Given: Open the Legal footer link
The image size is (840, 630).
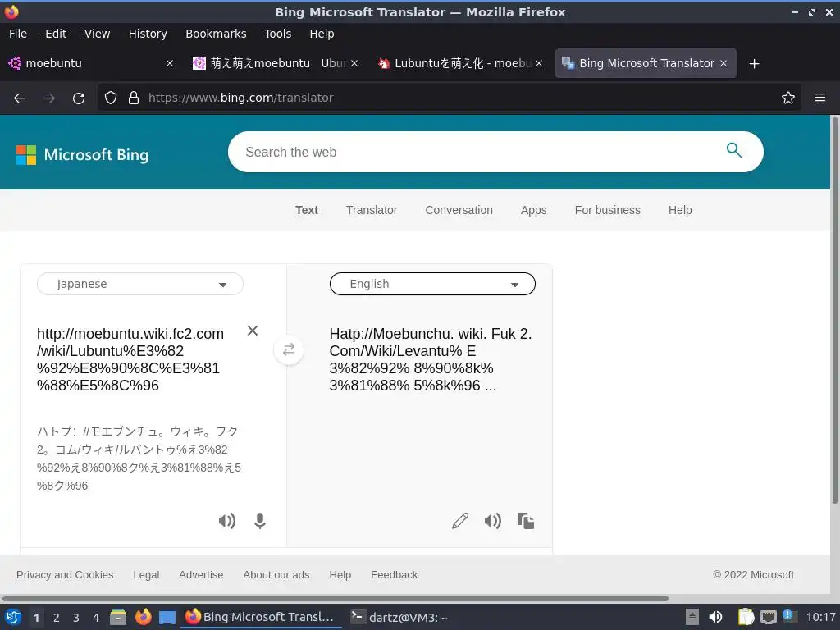Looking at the screenshot, I should tap(146, 575).
